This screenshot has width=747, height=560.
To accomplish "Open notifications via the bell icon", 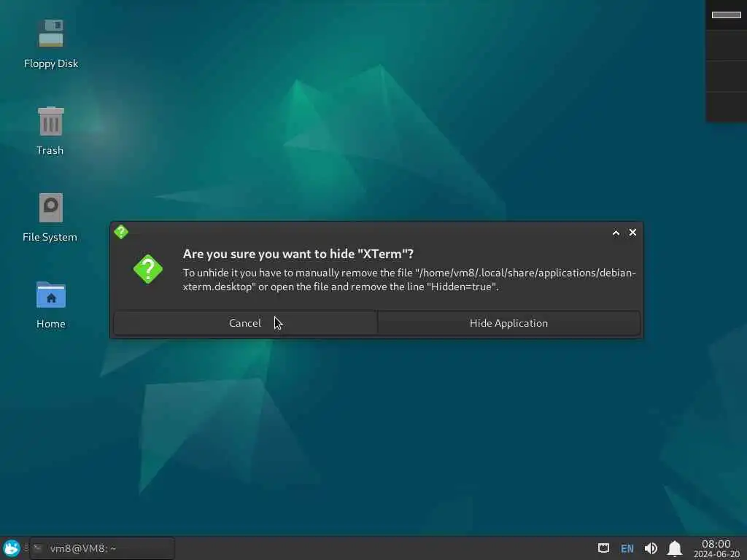I will coord(675,548).
